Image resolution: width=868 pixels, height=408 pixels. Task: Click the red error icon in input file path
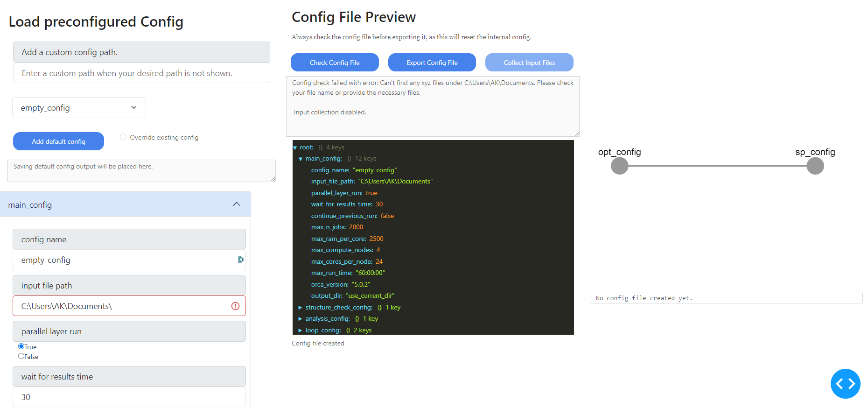(x=235, y=306)
